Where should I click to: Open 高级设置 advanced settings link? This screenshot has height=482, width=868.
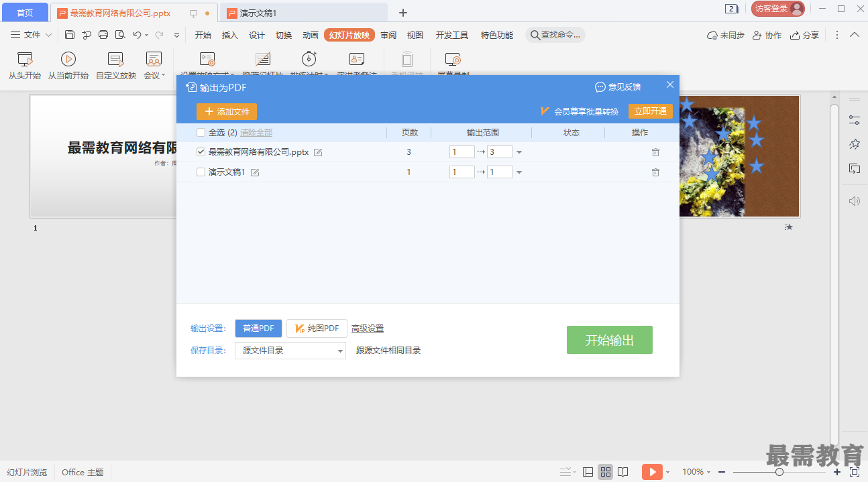pyautogui.click(x=368, y=328)
